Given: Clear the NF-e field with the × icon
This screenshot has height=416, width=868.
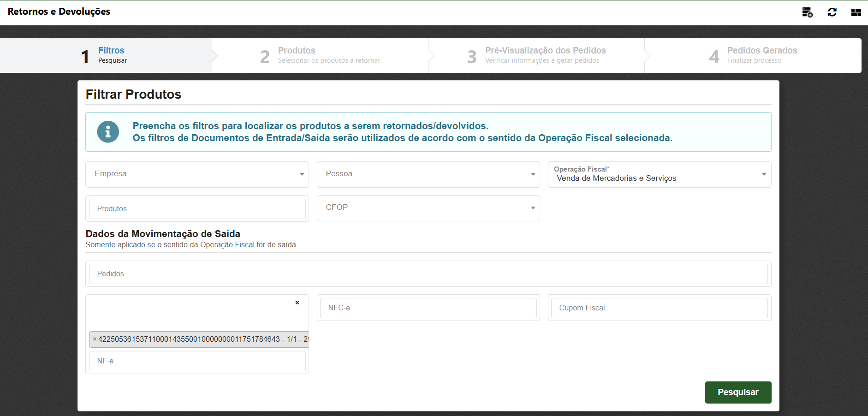Looking at the screenshot, I should (297, 303).
